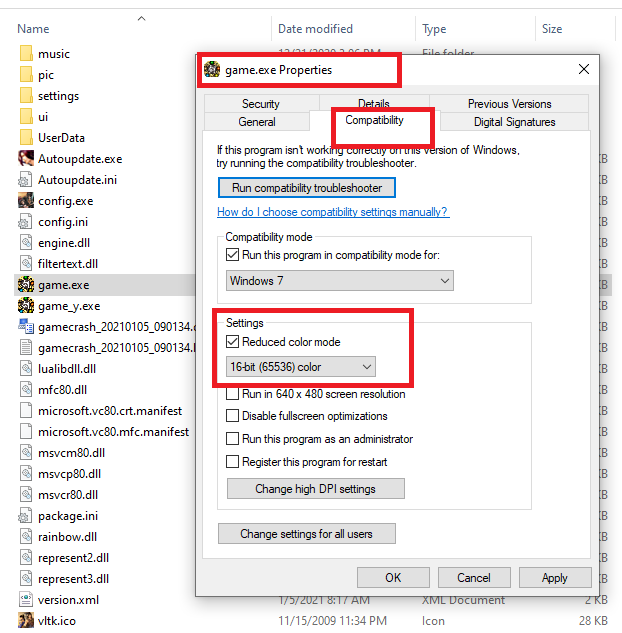The height and width of the screenshot is (633, 622).
Task: Click the vltk.ico file icon
Action: pos(27,621)
